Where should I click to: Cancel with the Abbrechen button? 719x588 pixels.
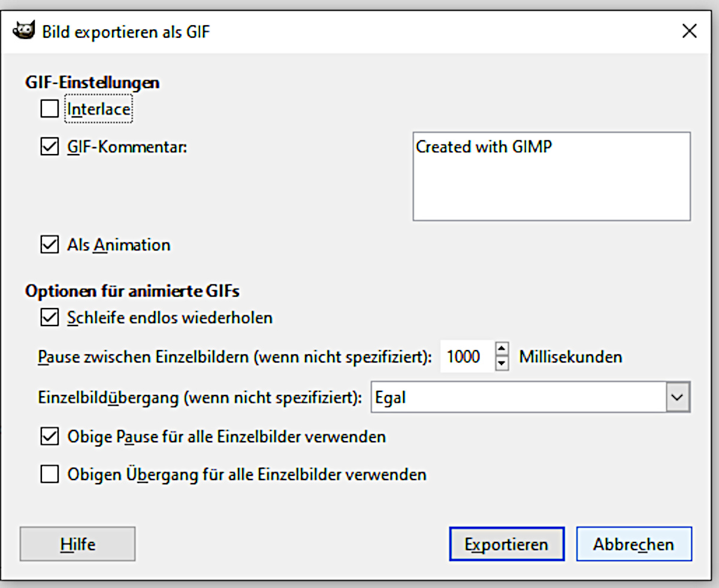[634, 544]
